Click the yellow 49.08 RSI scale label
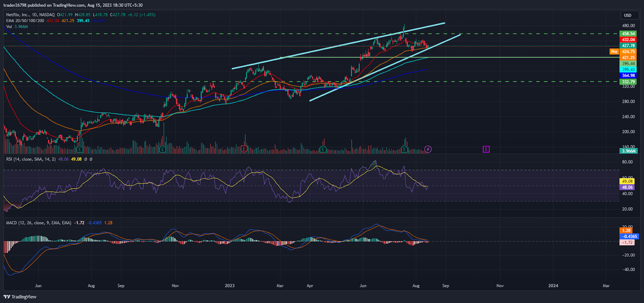Viewport: 644px width, 303px height. tap(628, 181)
